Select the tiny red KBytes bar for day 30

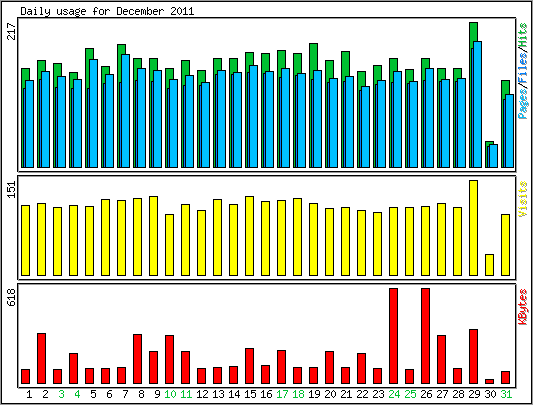pyautogui.click(x=489, y=382)
